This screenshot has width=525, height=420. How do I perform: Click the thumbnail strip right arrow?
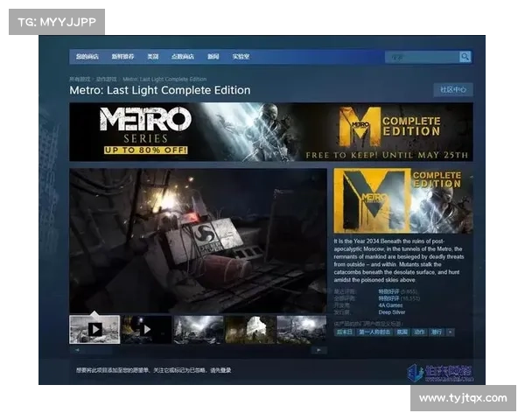click(x=318, y=350)
